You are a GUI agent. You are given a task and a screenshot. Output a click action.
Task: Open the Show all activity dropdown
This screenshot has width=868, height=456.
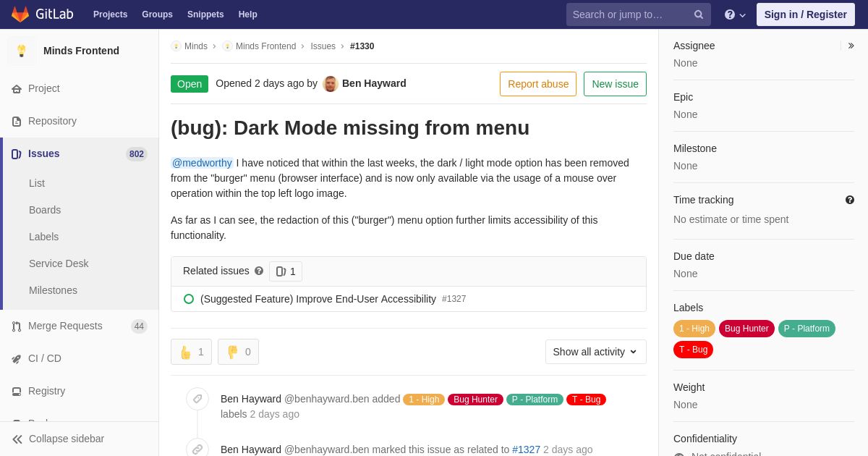(596, 352)
